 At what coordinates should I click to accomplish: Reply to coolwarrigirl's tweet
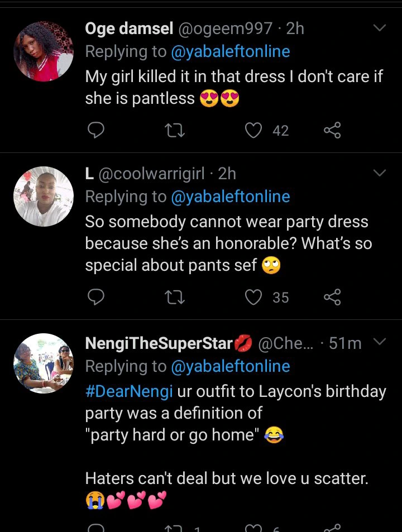tap(96, 298)
